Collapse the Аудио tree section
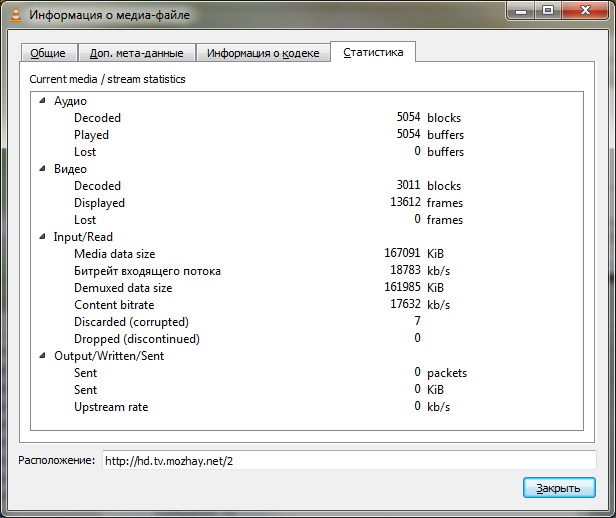 point(42,101)
